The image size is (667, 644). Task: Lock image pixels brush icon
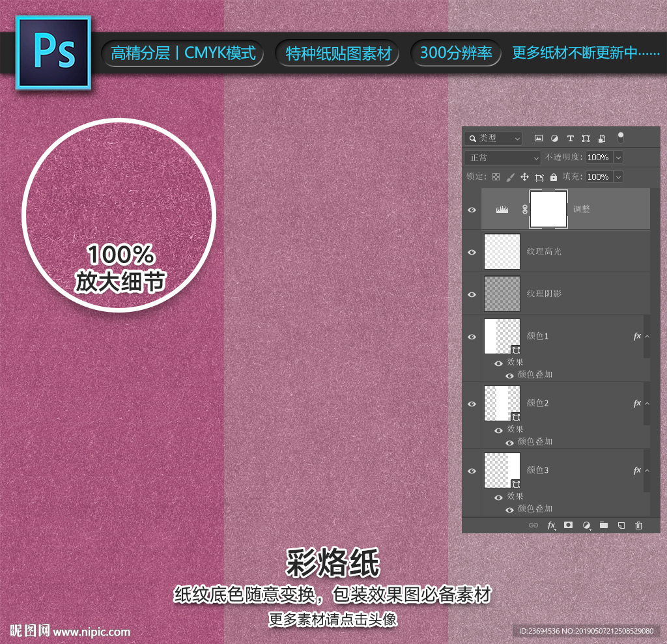coord(511,177)
